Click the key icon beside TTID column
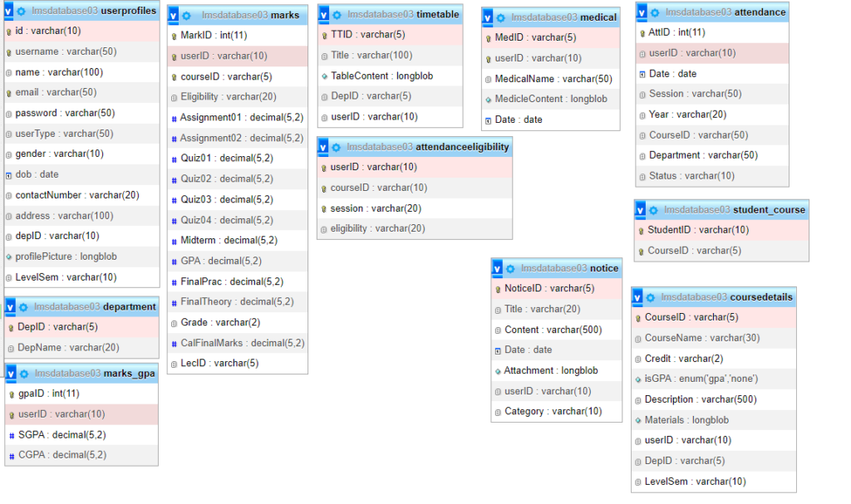 [325, 35]
